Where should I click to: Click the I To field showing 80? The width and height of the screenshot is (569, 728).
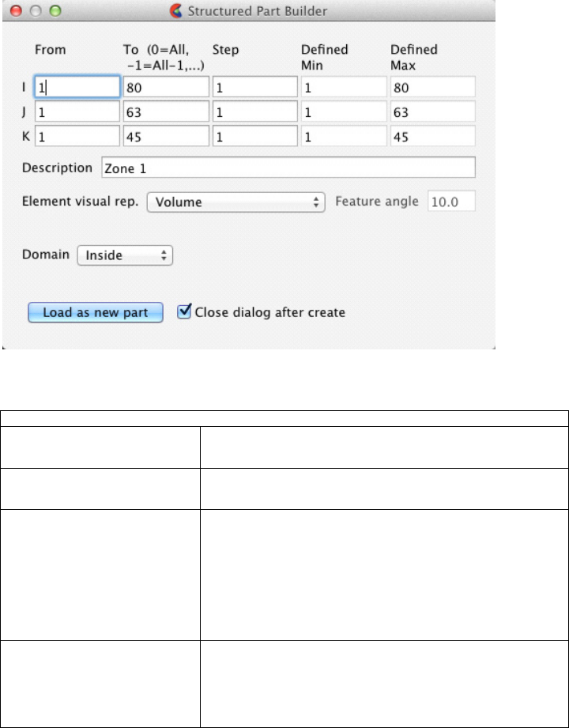(x=166, y=88)
